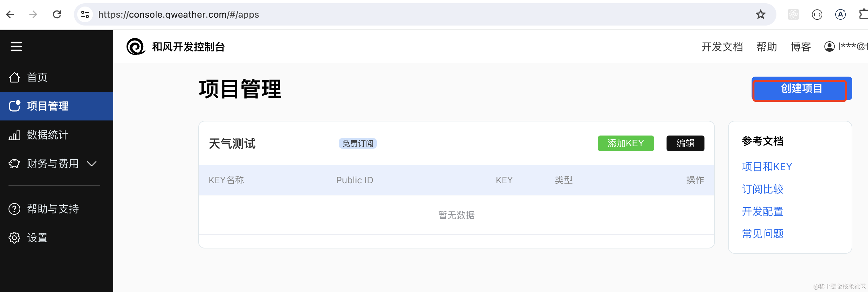Click the hamburger menu icon in sidebar
The width and height of the screenshot is (868, 292).
[x=16, y=46]
